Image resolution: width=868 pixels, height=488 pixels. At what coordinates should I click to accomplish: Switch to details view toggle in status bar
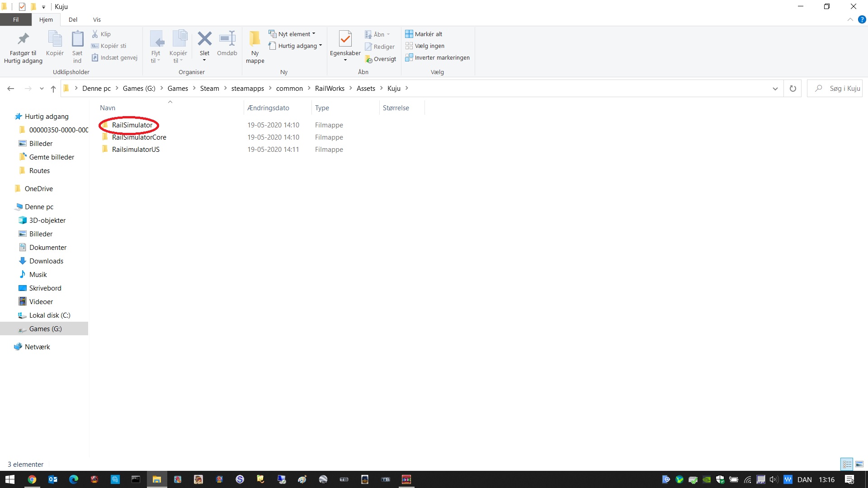[847, 464]
